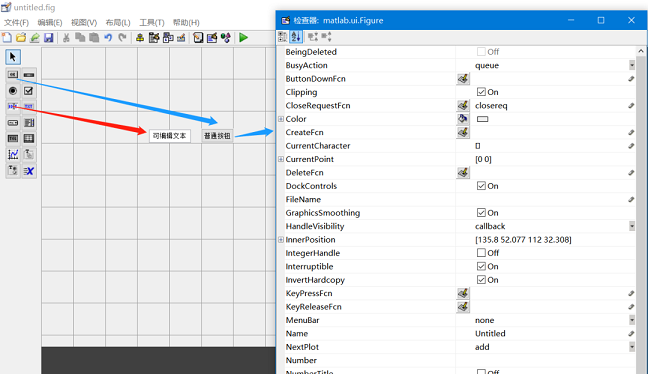Image resolution: width=648 pixels, height=374 pixels.
Task: Open the NextPlot dropdown arrow
Action: point(632,347)
